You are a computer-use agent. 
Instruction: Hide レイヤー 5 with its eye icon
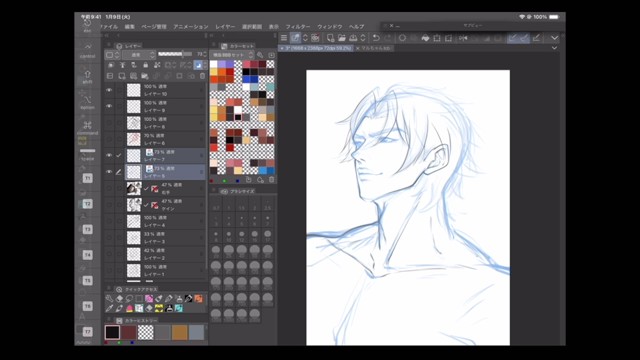109,172
